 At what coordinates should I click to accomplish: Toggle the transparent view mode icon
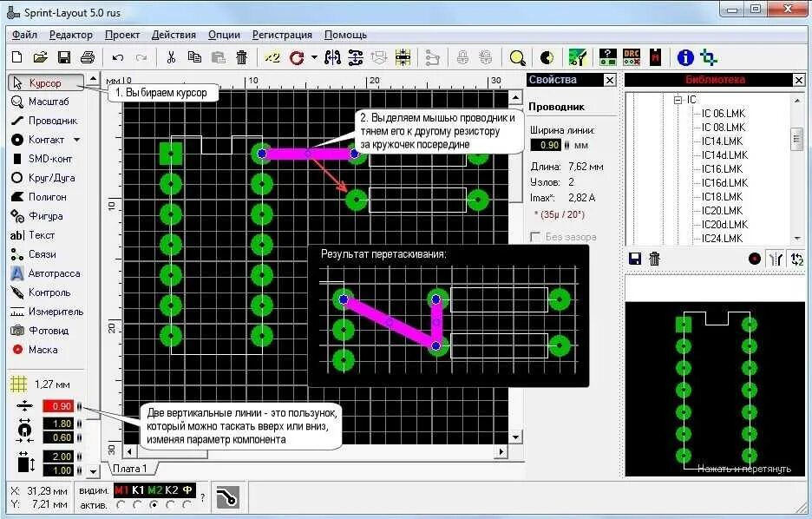click(547, 57)
